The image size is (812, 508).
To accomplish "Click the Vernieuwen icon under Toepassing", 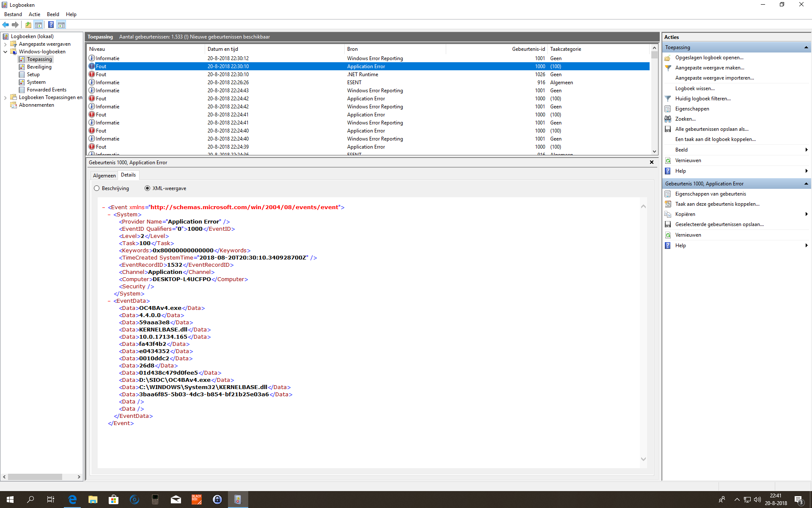I will click(x=668, y=160).
